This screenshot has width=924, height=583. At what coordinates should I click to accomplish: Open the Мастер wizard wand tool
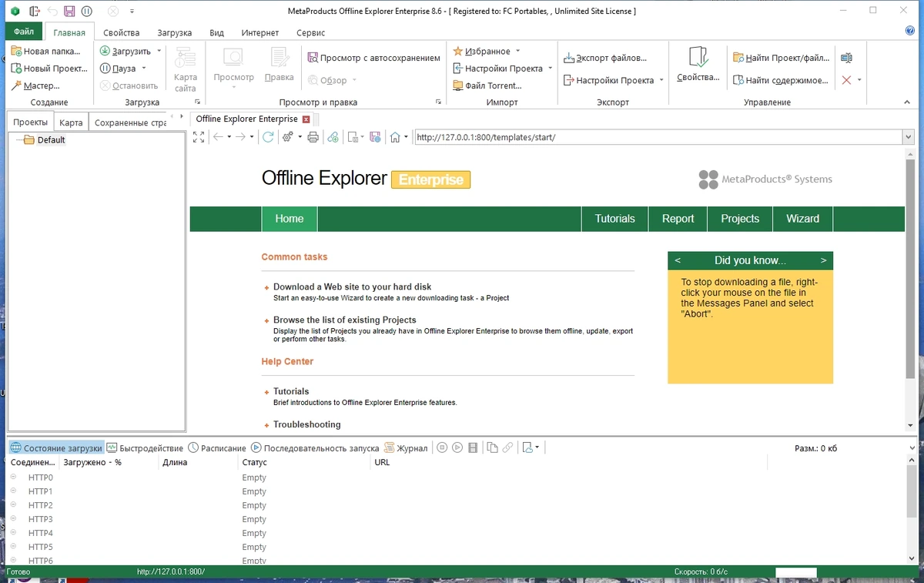point(35,85)
